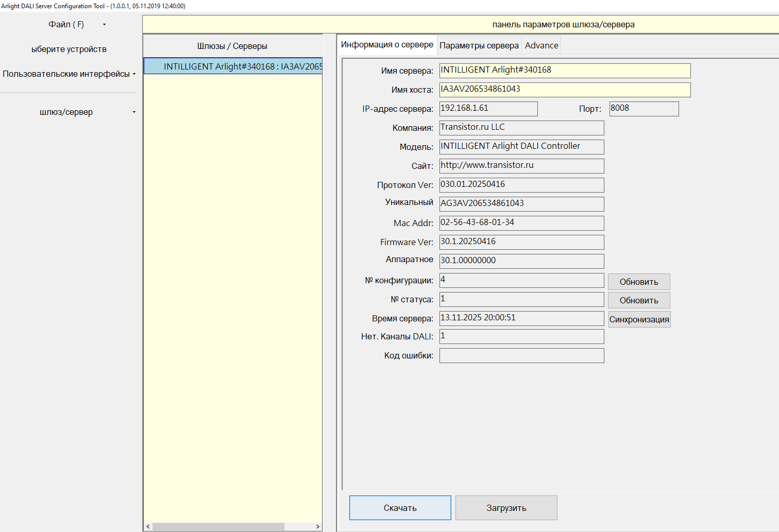Viewport: 779px width, 532px height.
Task: Click the Код ошибки empty field
Action: (521, 356)
